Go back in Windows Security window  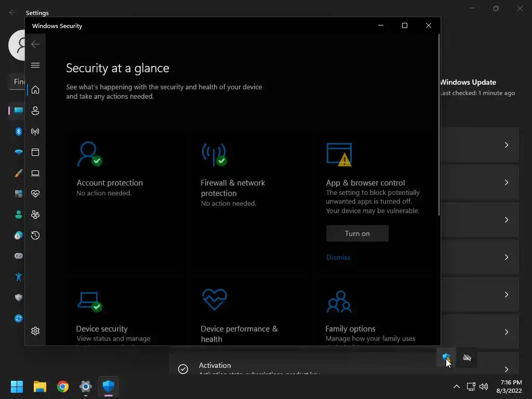(35, 44)
